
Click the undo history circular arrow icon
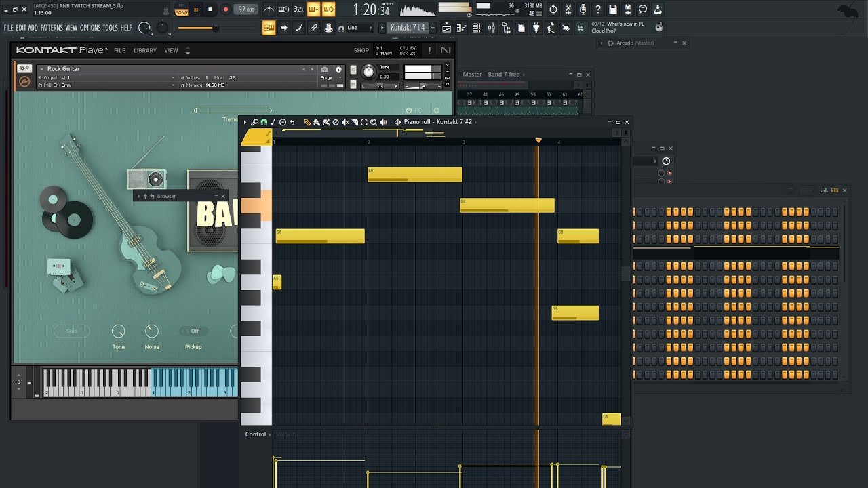(553, 9)
